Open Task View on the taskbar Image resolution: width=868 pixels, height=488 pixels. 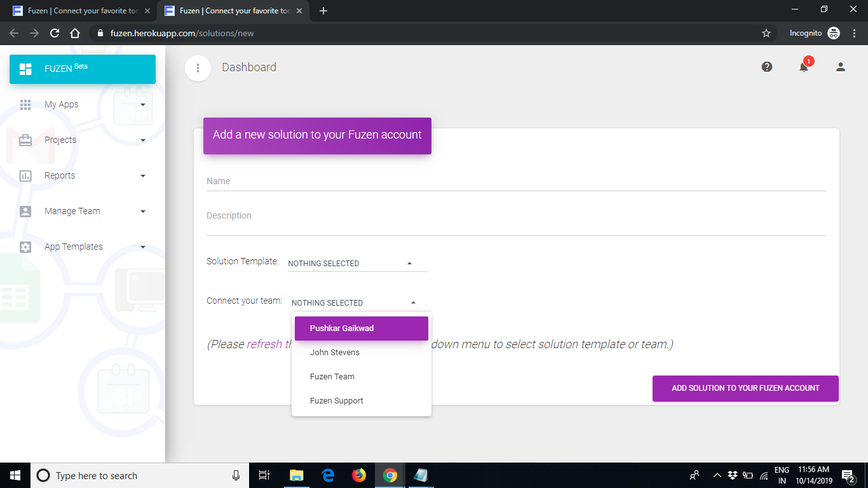[264, 475]
